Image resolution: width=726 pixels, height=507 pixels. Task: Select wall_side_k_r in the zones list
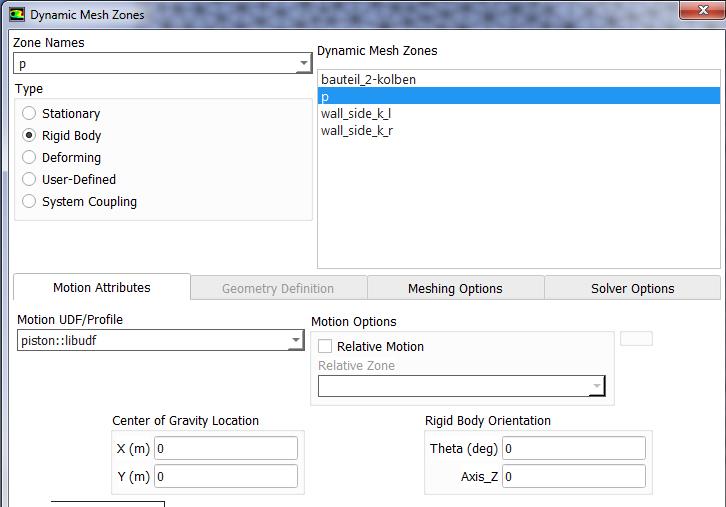pos(519,131)
